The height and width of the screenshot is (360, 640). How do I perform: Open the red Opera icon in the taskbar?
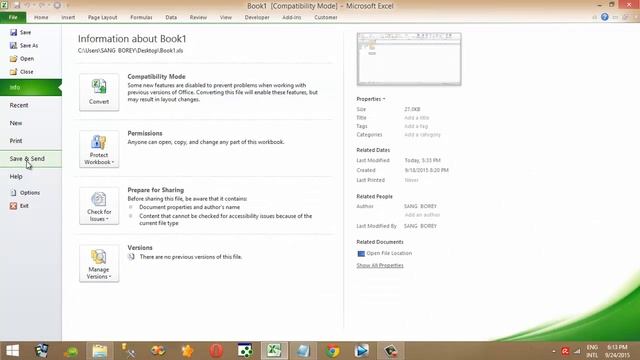click(x=216, y=351)
